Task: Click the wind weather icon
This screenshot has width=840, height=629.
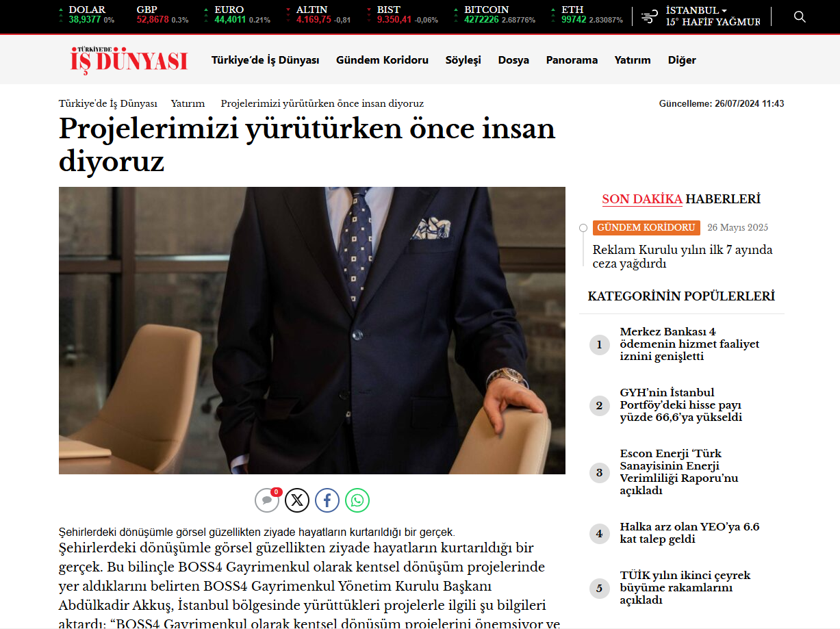Action: pyautogui.click(x=649, y=16)
